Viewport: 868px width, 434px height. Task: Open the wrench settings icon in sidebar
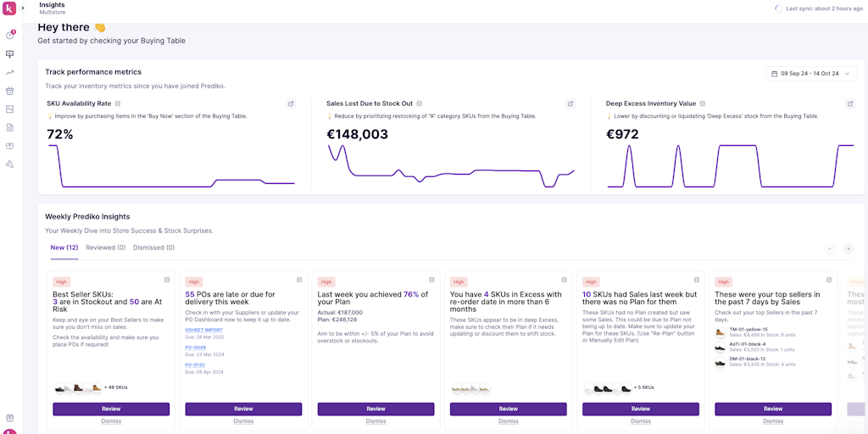(10, 164)
